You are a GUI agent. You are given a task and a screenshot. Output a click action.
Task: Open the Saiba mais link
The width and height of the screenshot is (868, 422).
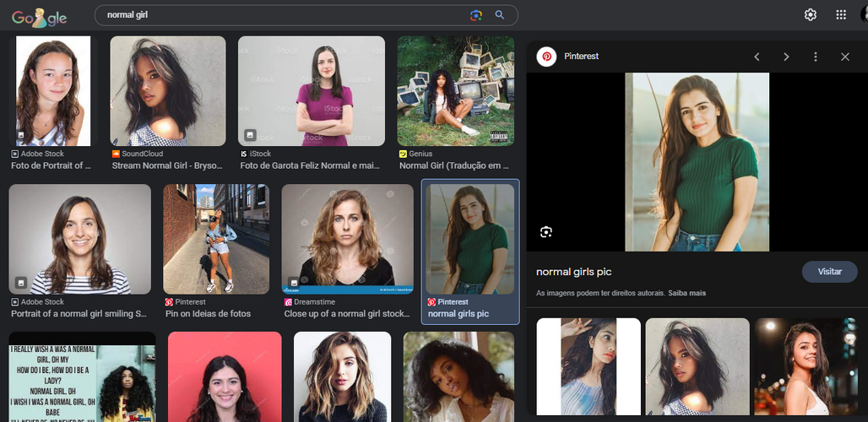point(687,293)
